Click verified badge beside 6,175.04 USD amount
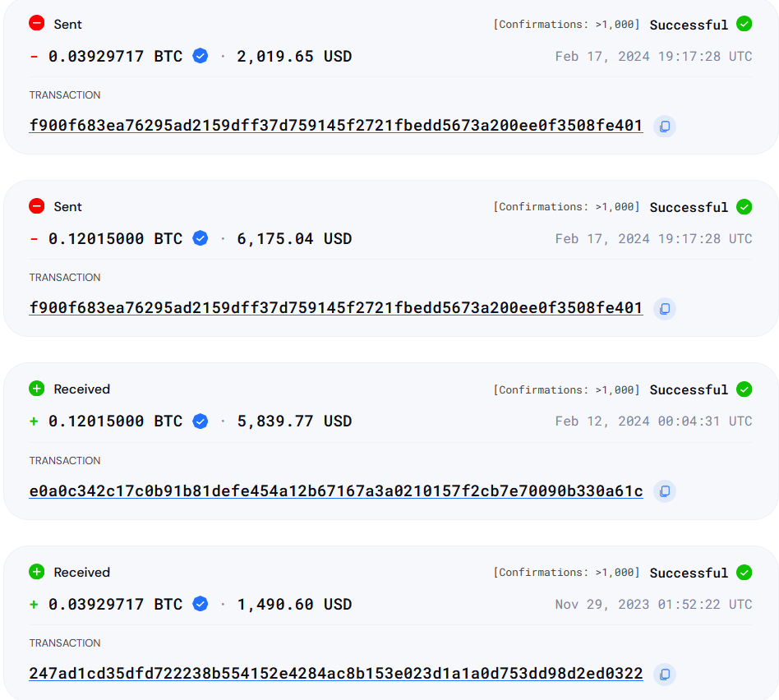 200,238
